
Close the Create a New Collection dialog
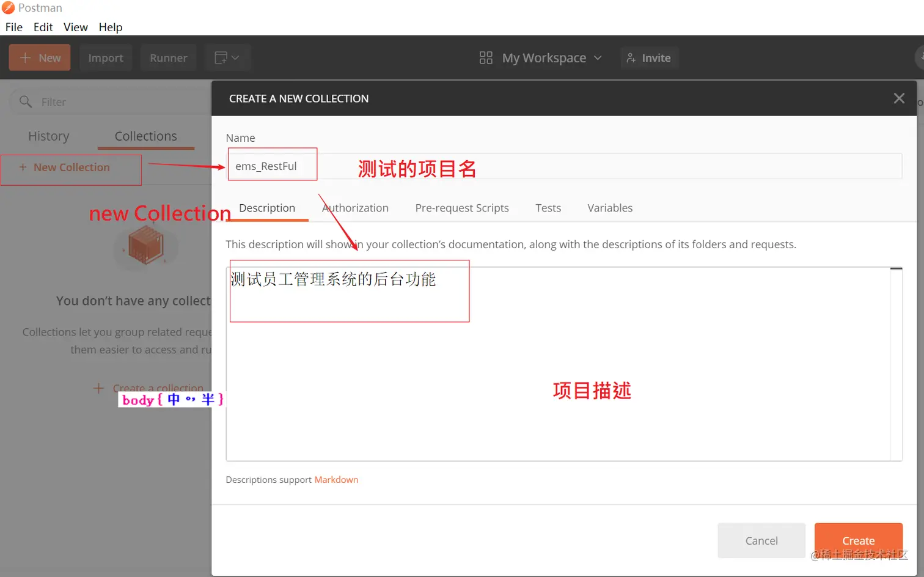pos(899,98)
